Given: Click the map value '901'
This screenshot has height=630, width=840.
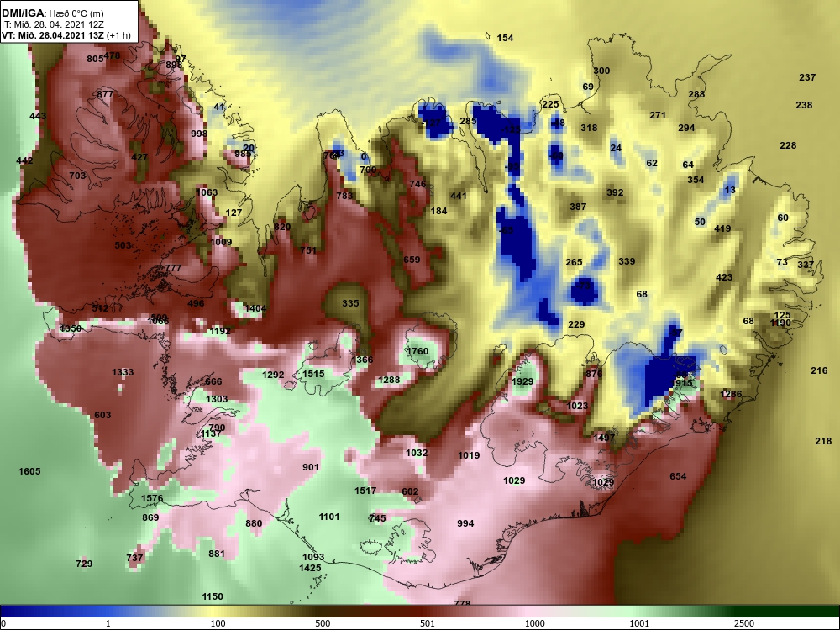Looking at the screenshot, I should tap(311, 467).
